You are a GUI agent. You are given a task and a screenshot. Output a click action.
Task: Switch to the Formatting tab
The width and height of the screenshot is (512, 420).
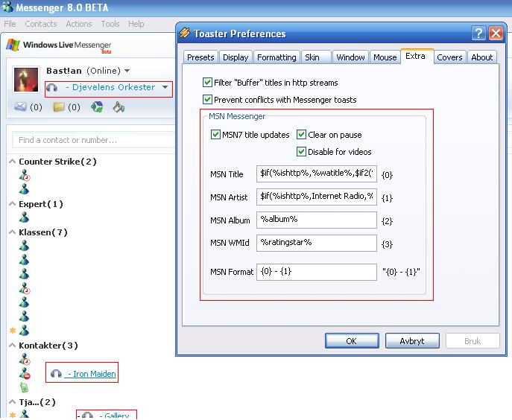point(276,57)
